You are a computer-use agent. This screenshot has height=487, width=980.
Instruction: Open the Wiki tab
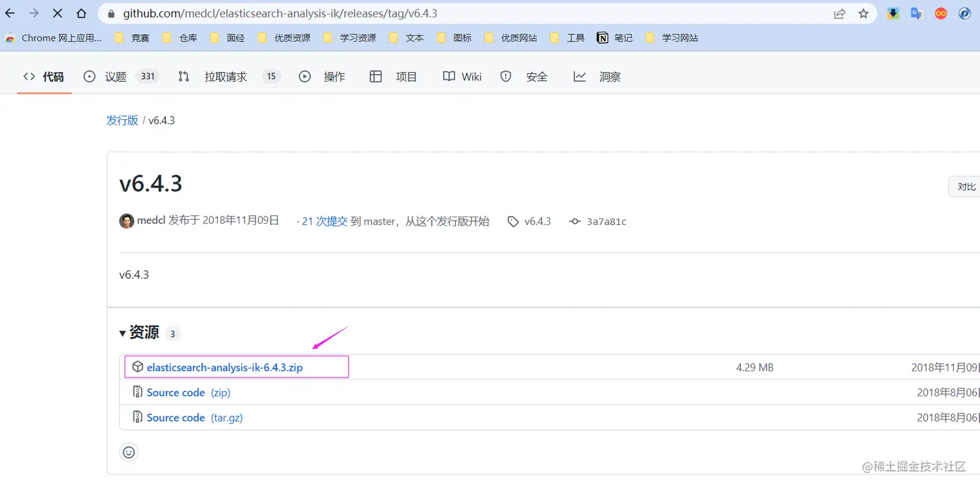coord(462,77)
